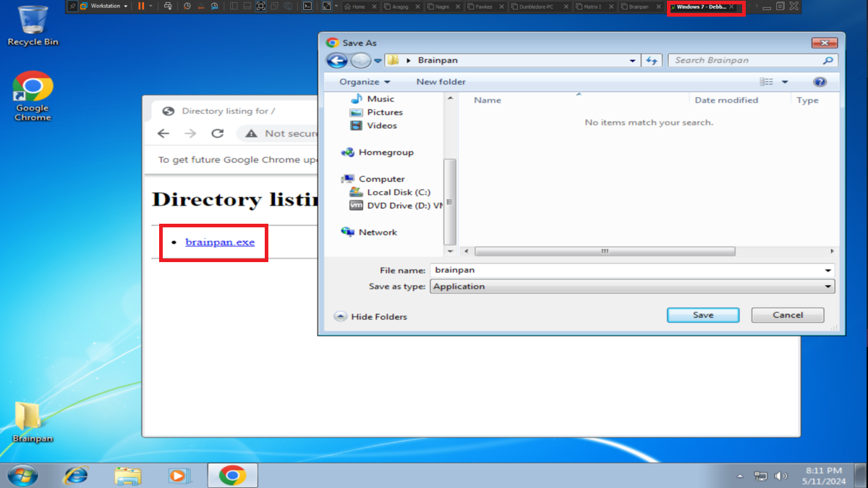Screen dimensions: 868x488
Task: Open the File name dropdown arrow
Action: pyautogui.click(x=828, y=270)
